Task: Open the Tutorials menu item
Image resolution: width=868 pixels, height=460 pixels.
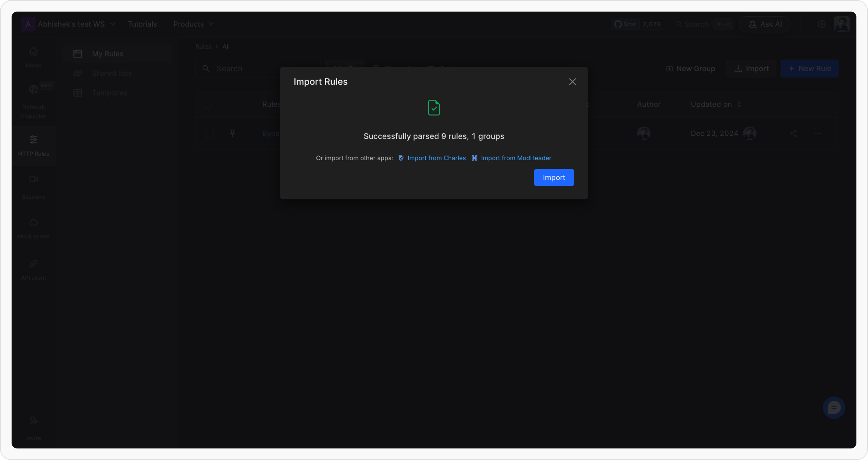Action: (x=142, y=24)
